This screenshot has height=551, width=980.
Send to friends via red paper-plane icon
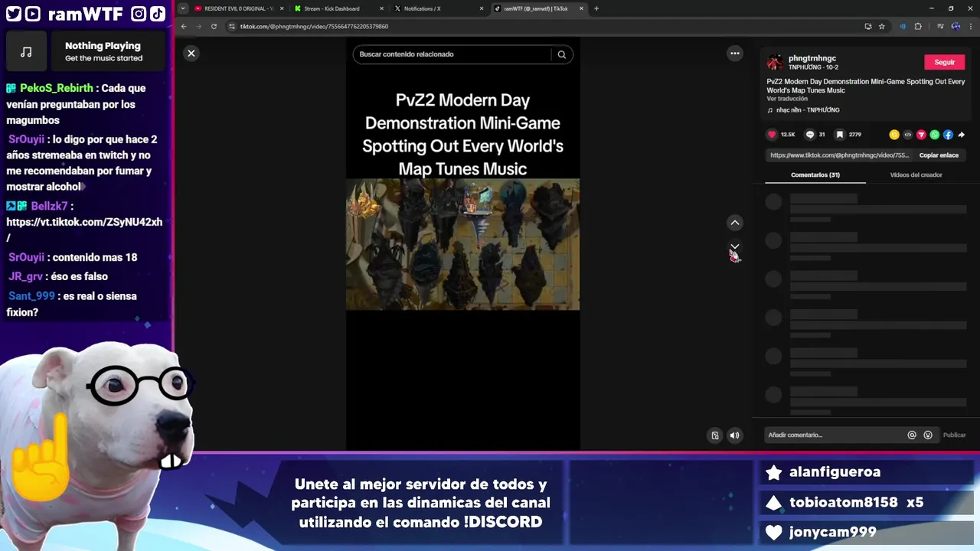click(921, 135)
